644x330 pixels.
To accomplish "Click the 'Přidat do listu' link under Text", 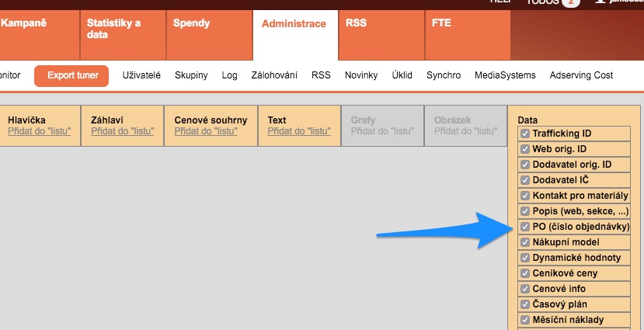I will (x=299, y=131).
